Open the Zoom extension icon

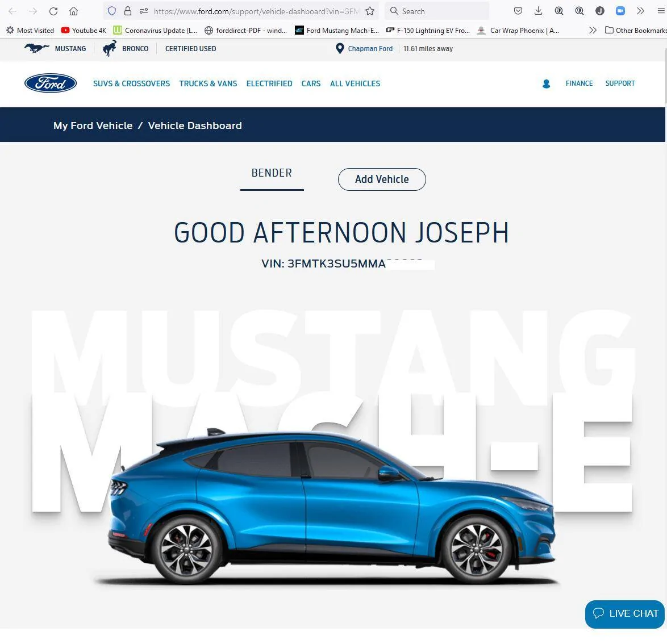tap(620, 11)
